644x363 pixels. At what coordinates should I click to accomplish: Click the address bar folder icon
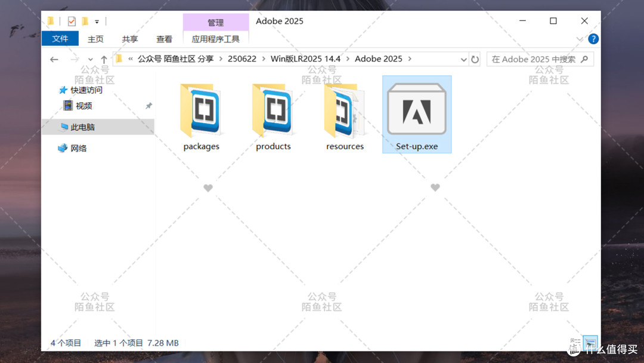click(119, 59)
